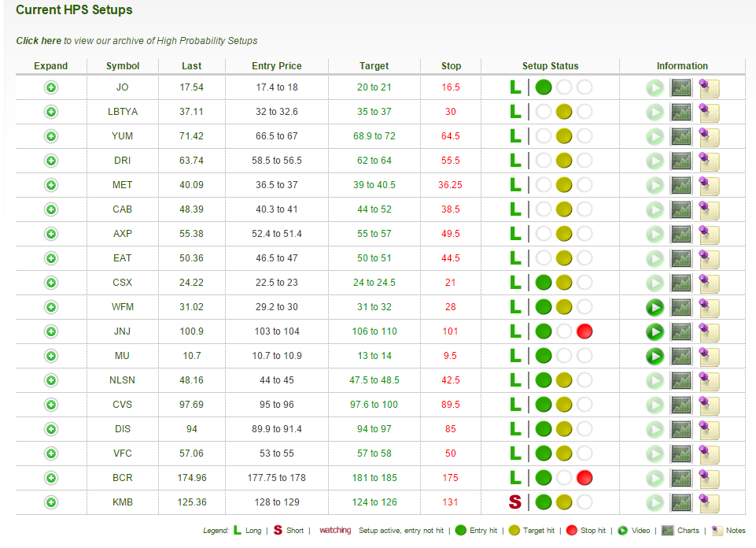This screenshot has height=548, width=756.
Task: Play the JNJ setup video
Action: click(655, 331)
